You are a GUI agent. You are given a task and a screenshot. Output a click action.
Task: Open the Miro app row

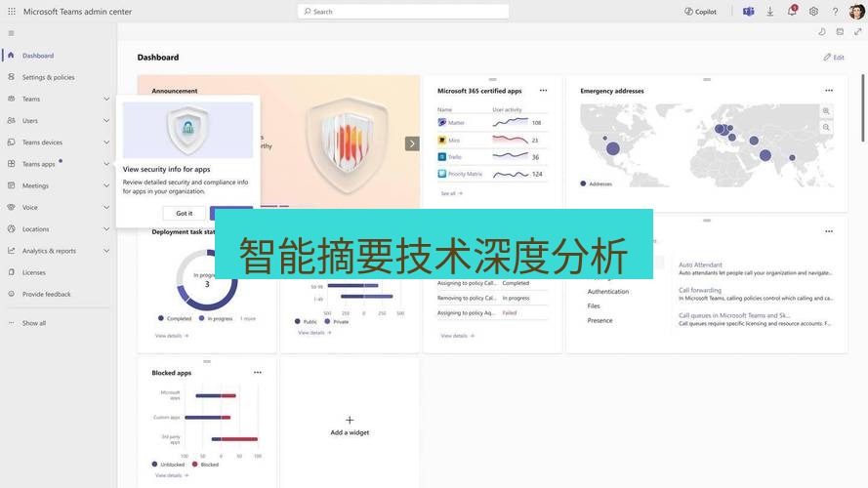click(x=491, y=140)
